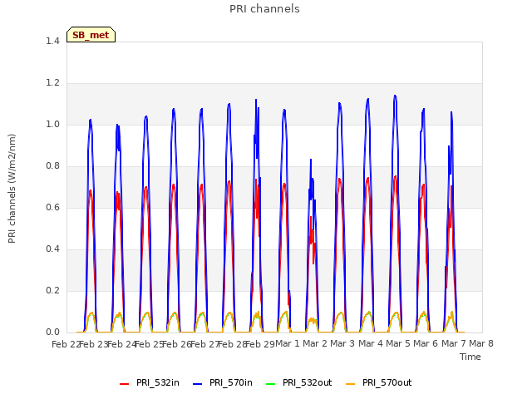Click the 0.0 y-axis tick label

pos(52,332)
